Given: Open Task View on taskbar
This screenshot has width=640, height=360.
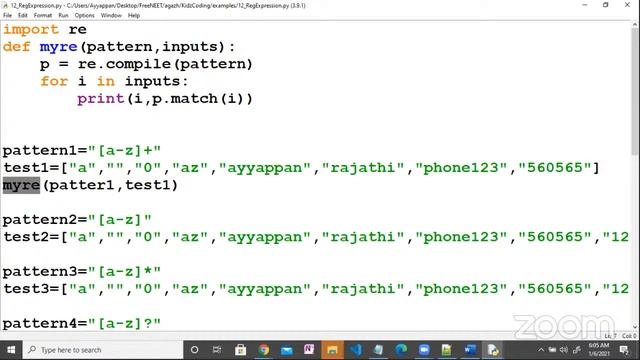Looking at the screenshot, I should (217, 350).
